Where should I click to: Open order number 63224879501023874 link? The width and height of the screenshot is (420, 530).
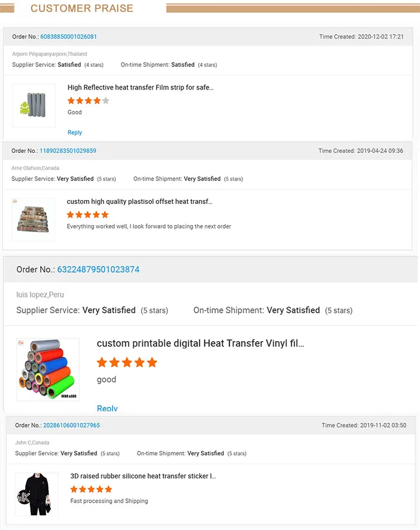[98, 269]
